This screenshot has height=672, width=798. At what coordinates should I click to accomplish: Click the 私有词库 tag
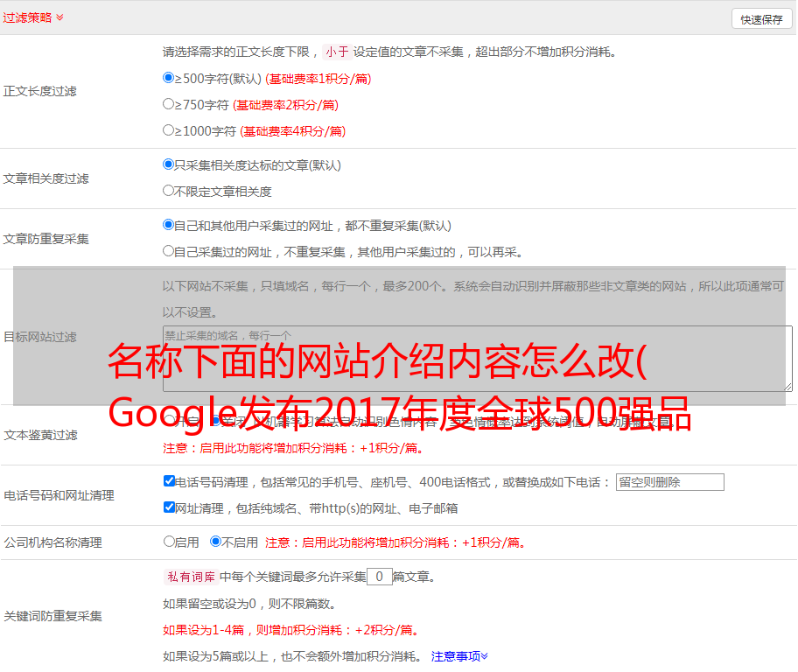[192, 577]
